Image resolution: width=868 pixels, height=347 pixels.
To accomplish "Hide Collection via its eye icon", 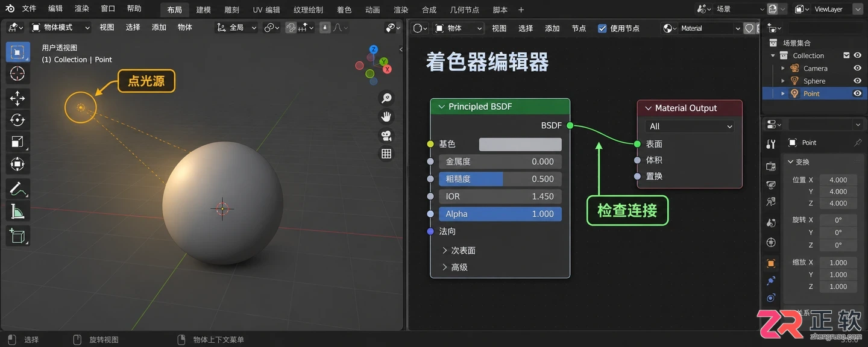I will click(857, 55).
